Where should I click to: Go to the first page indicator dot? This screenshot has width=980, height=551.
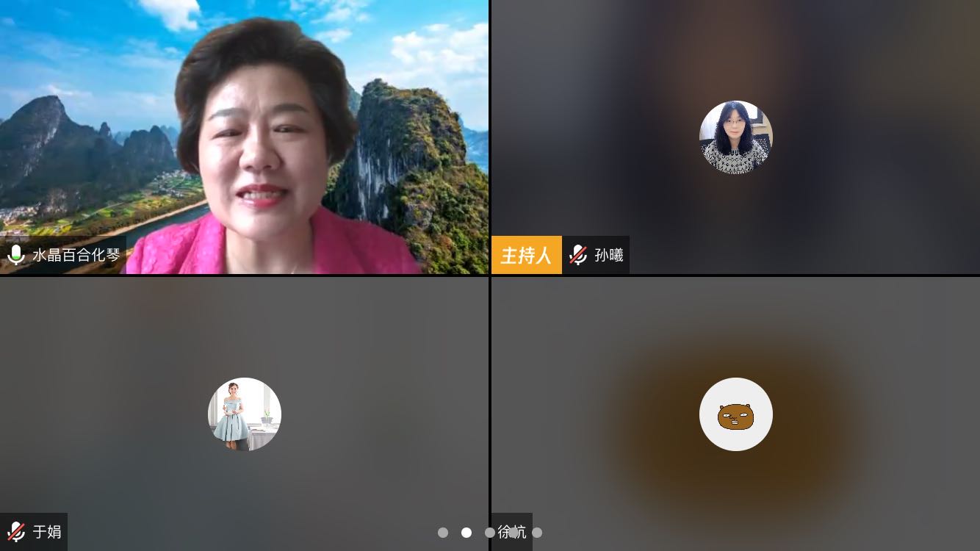(443, 533)
